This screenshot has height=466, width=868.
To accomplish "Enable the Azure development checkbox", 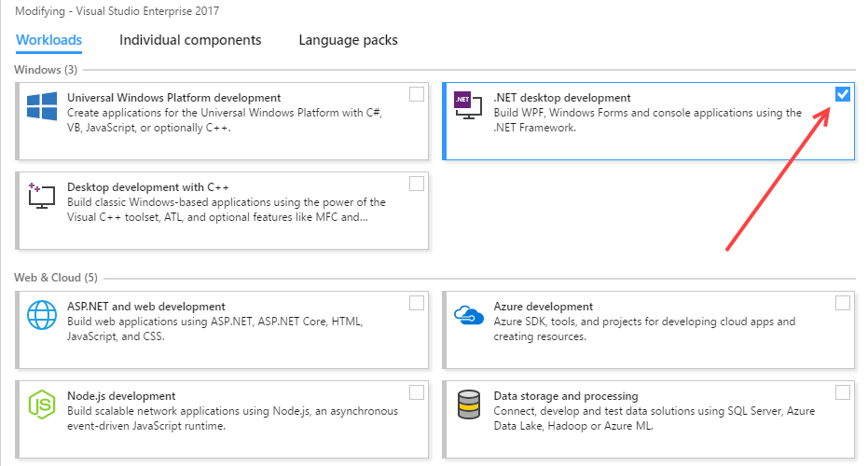I will pos(843,303).
